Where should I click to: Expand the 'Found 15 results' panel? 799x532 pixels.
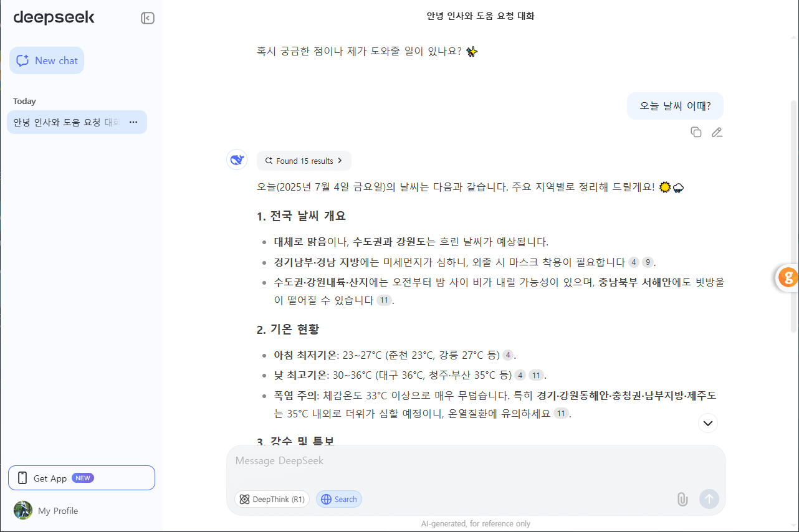click(304, 161)
